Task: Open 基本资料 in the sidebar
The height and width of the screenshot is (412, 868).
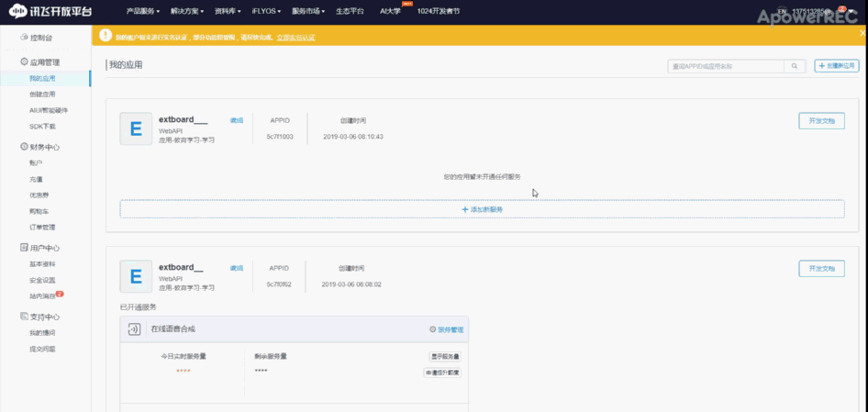Action: coord(42,264)
